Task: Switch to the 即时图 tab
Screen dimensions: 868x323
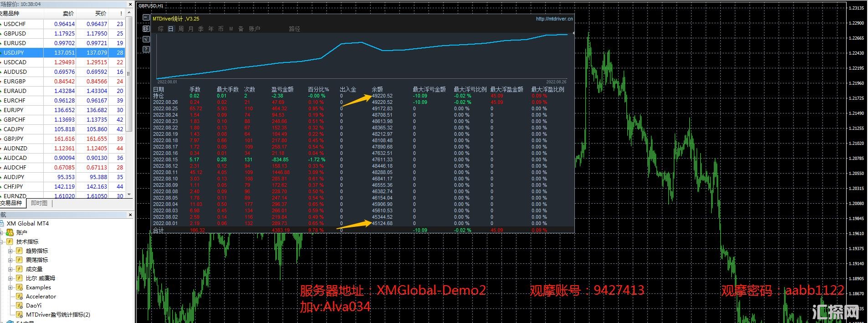Action: pos(39,203)
